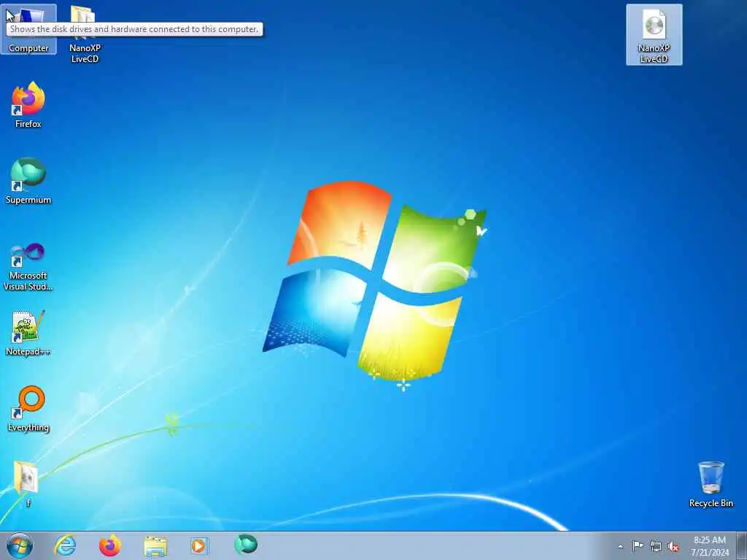Select the Computer desktop icon
747x560 pixels.
point(28,29)
